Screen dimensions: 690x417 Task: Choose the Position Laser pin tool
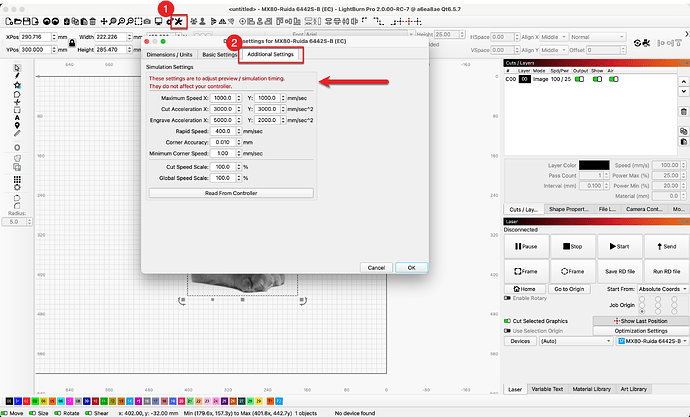pyautogui.click(x=17, y=126)
